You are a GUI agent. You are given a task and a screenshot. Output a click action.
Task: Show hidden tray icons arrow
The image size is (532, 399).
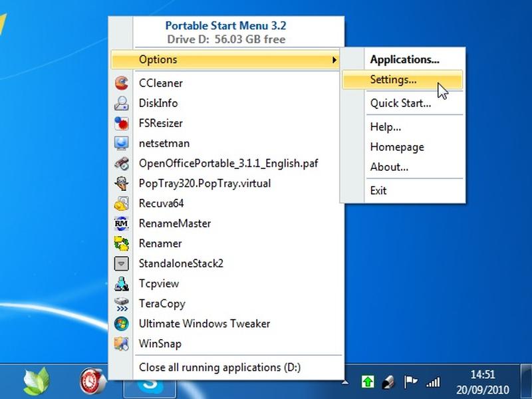click(x=345, y=383)
